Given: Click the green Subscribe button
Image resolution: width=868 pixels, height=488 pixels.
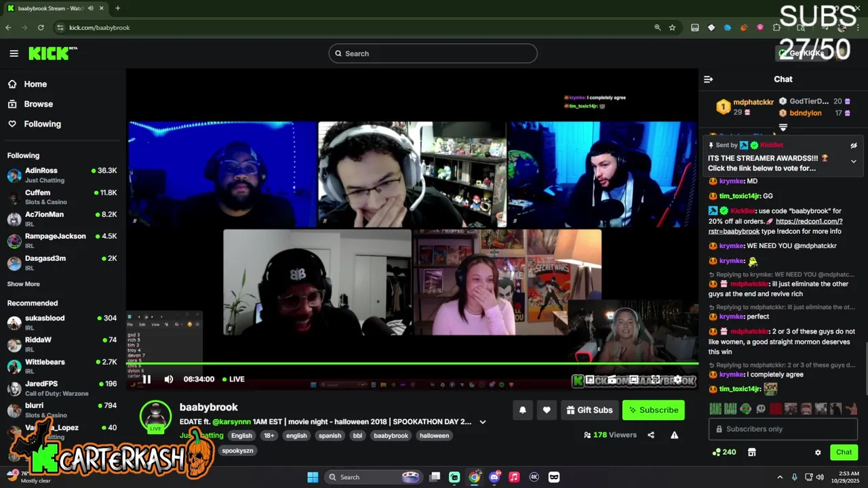Looking at the screenshot, I should tap(654, 410).
